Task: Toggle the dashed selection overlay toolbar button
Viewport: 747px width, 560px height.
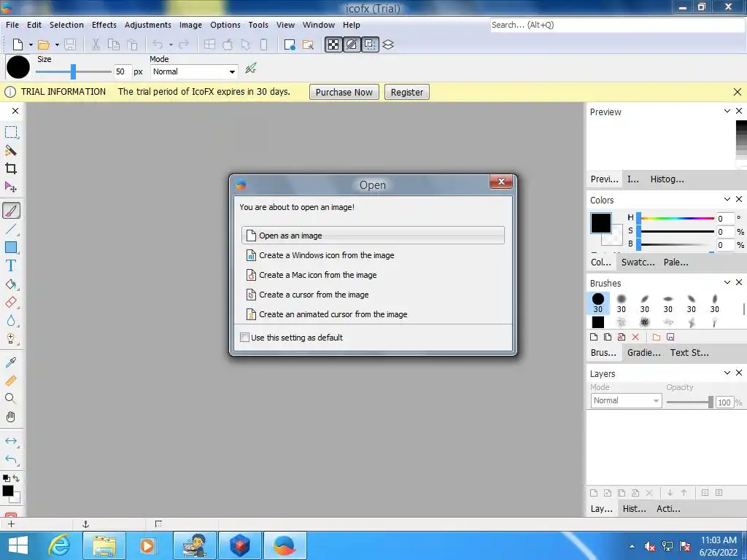Action: (x=370, y=44)
